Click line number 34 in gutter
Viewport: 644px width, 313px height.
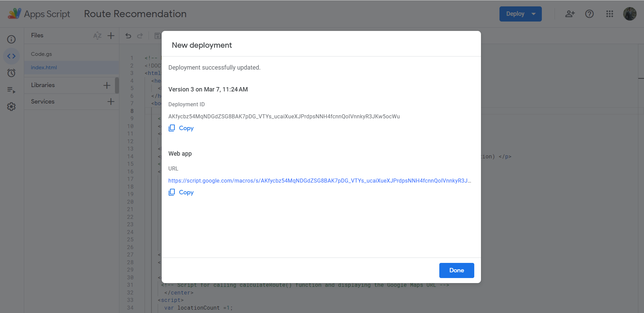coord(130,308)
